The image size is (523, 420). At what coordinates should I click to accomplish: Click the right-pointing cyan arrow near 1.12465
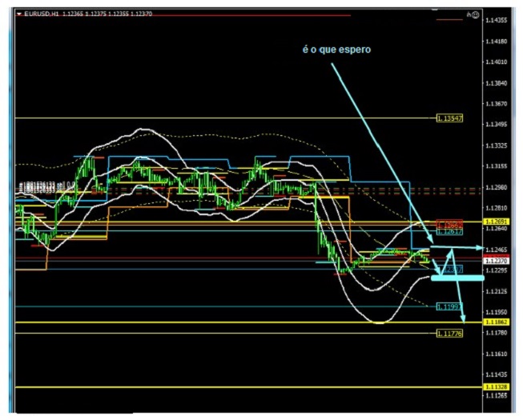473,250
